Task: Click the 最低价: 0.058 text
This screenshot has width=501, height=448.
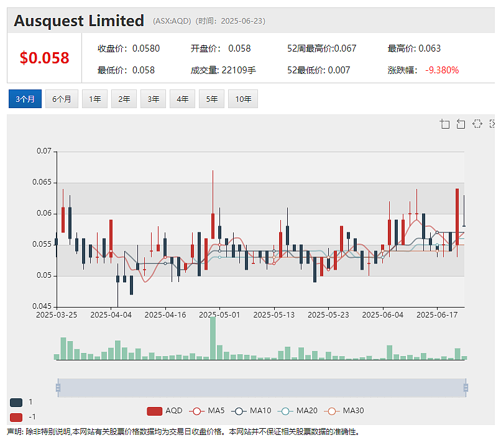Action: tap(126, 70)
